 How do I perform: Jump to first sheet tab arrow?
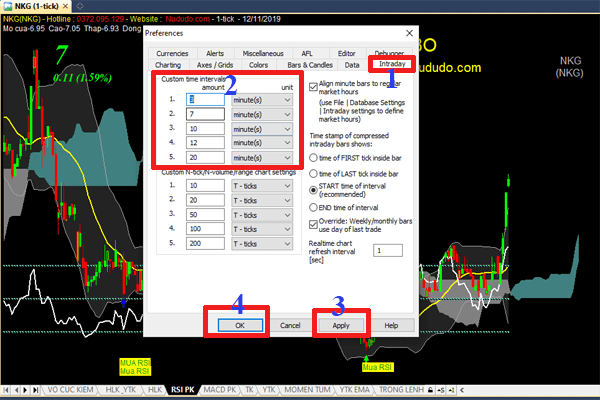(6, 390)
